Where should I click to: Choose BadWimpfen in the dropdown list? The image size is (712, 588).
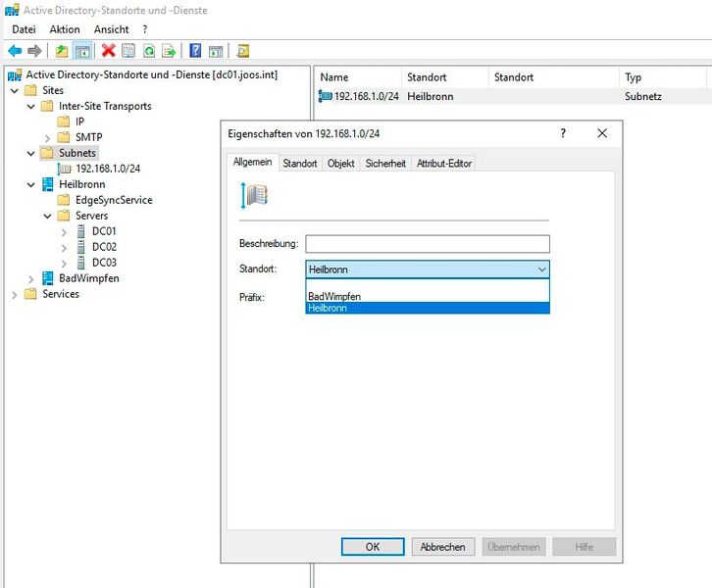[428, 296]
